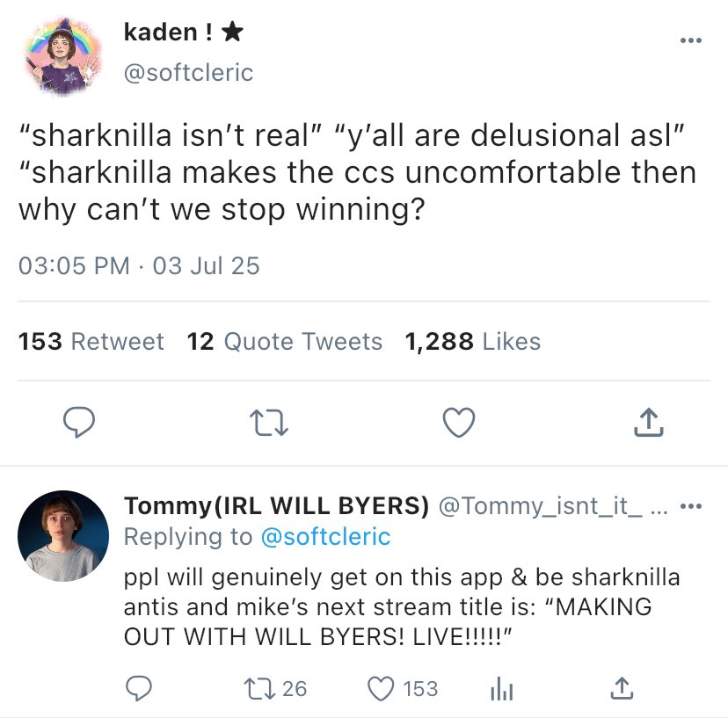Retweet the main sharknilla tweet

(269, 424)
